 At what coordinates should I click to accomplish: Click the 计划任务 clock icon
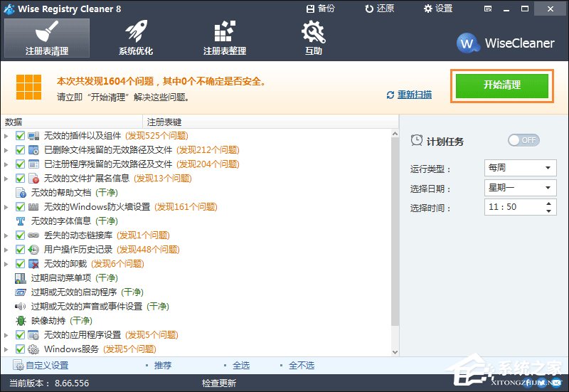coord(417,140)
